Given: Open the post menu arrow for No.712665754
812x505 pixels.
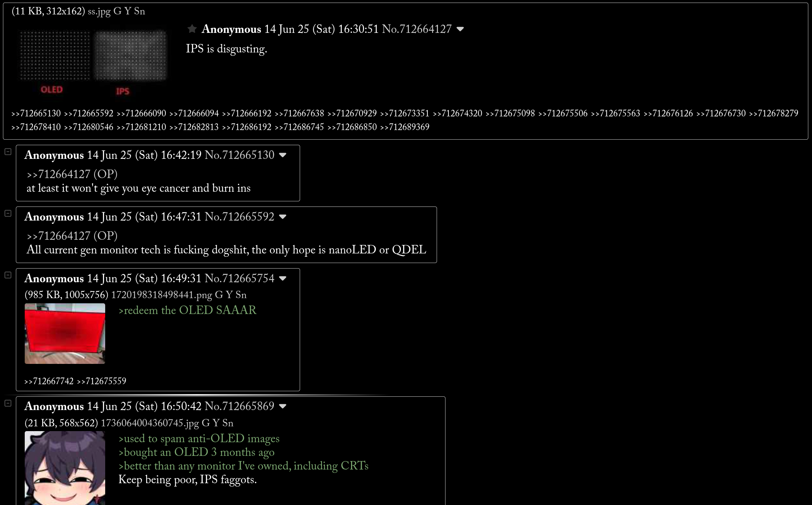Looking at the screenshot, I should click(x=283, y=279).
